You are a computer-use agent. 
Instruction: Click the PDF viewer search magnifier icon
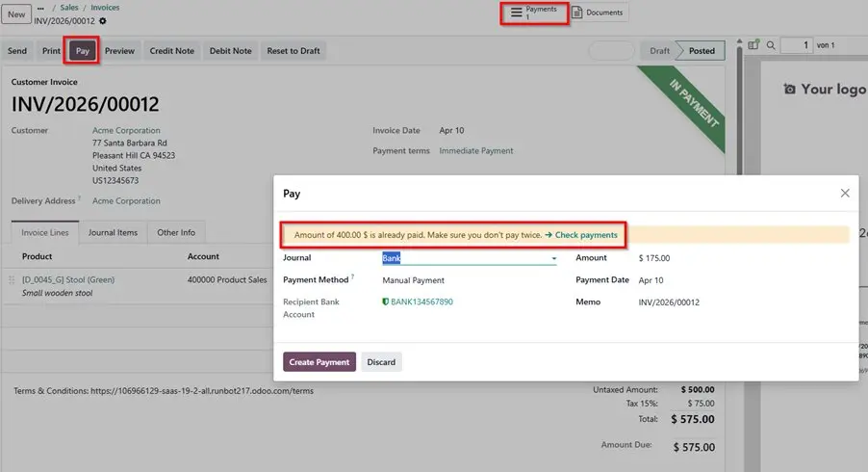pos(771,45)
